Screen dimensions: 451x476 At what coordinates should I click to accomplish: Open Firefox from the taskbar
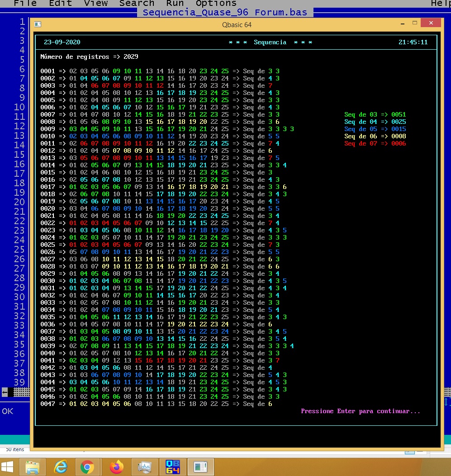(116, 467)
